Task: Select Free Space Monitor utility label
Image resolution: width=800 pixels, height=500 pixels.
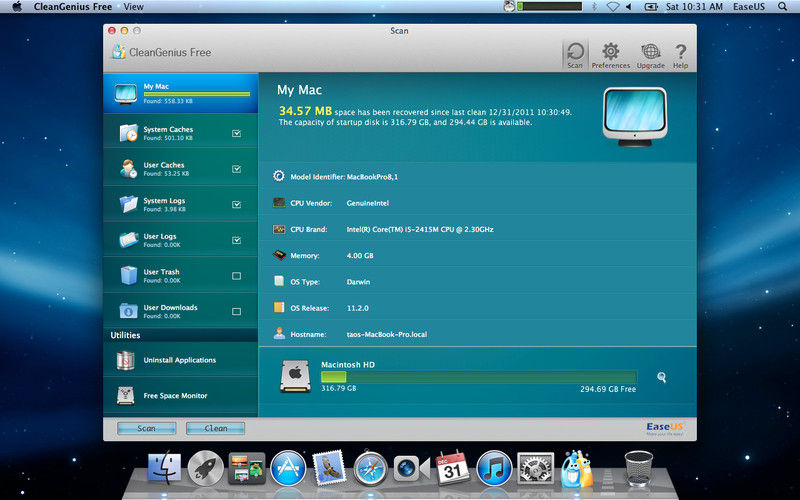Action: [176, 396]
